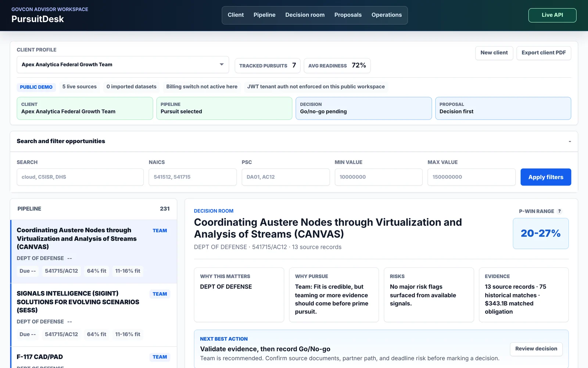This screenshot has height=368, width=588.
Task: Open the Decision 'Go/no-go pending' step card
Action: point(363,108)
